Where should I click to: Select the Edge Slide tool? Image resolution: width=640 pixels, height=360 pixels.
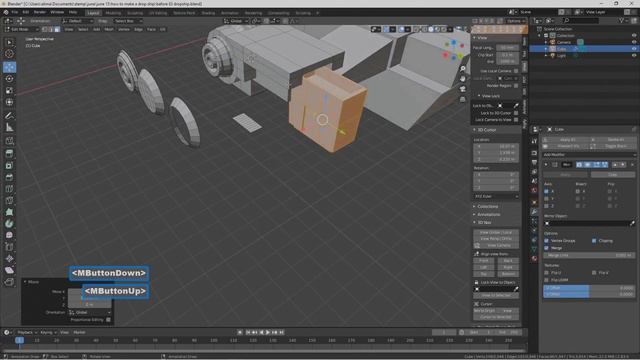click(x=9, y=247)
